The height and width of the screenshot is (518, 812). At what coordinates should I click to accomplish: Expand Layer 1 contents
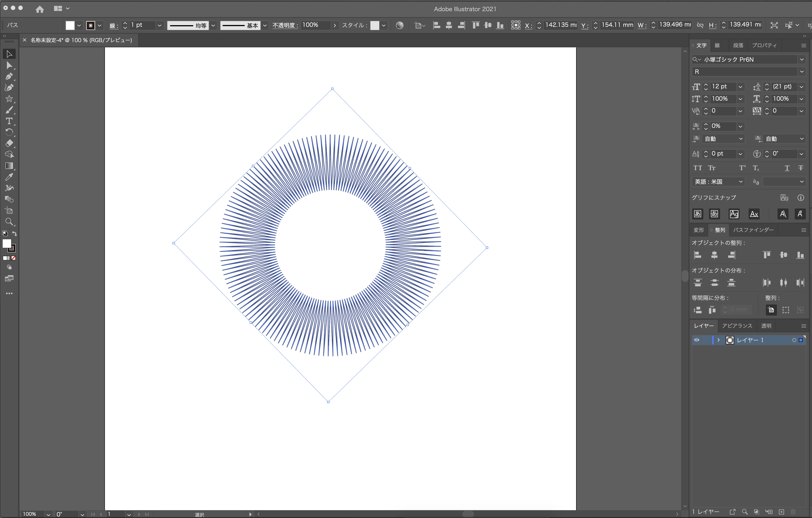coord(719,340)
